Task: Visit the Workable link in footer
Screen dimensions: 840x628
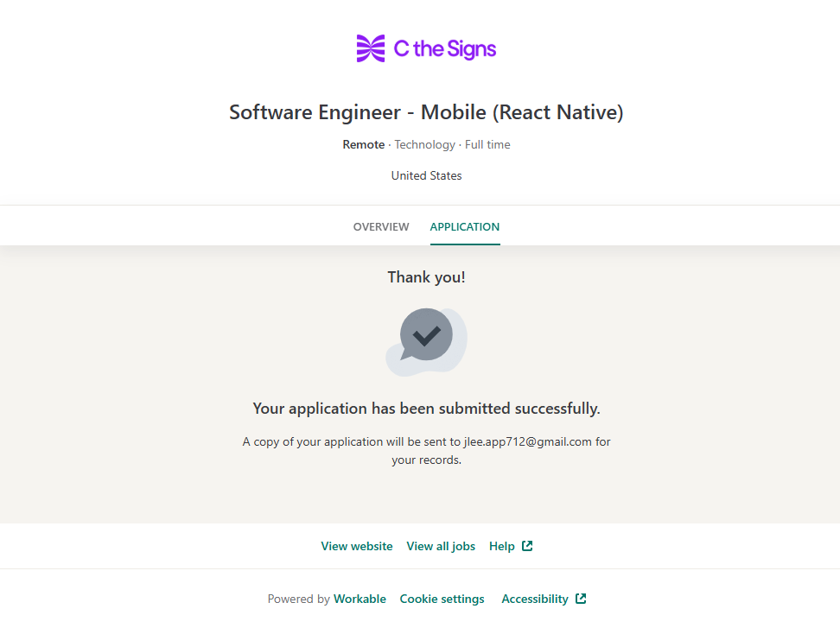Action: click(360, 599)
